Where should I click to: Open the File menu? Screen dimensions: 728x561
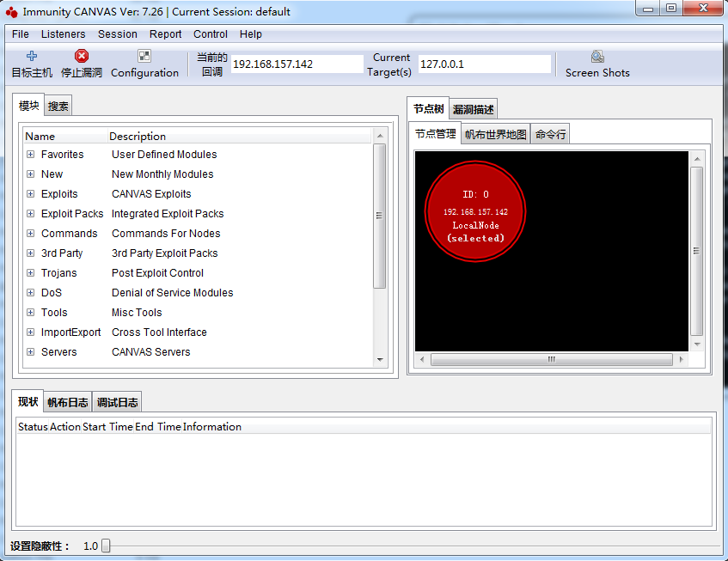click(x=21, y=34)
